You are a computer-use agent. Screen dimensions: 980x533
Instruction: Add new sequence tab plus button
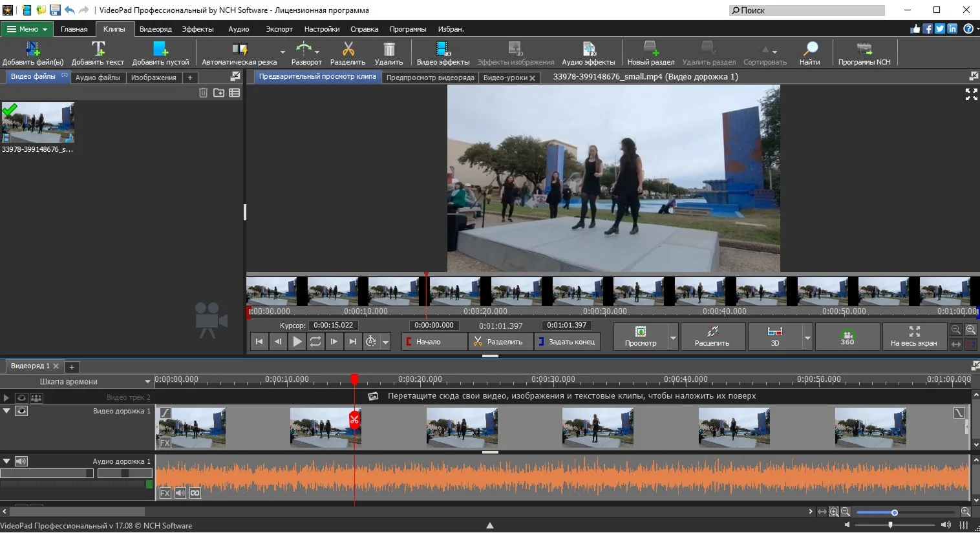tap(72, 367)
